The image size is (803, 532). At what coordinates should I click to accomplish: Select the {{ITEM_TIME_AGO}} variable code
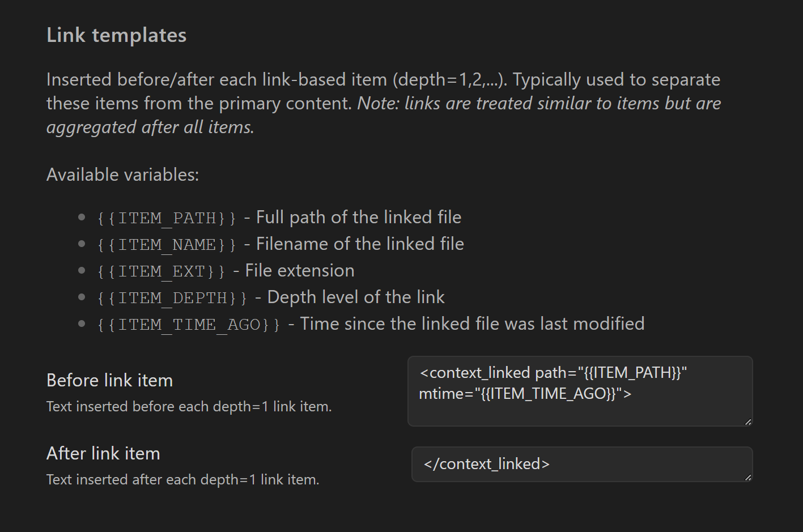click(x=187, y=324)
